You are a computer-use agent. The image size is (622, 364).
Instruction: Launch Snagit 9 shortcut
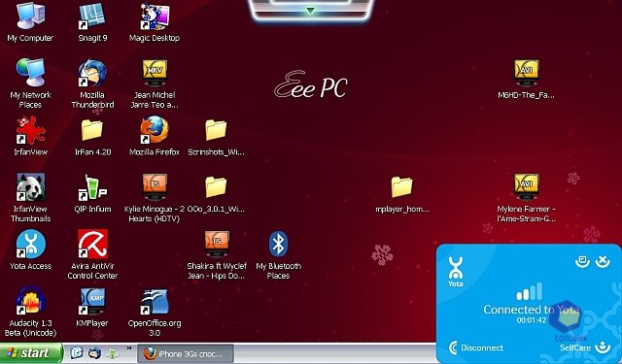pyautogui.click(x=92, y=21)
